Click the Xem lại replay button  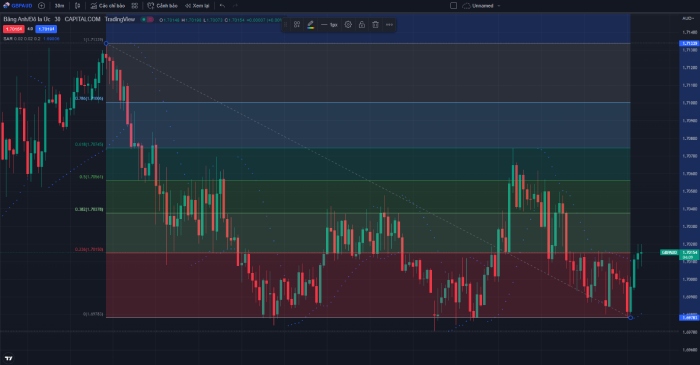coord(197,6)
